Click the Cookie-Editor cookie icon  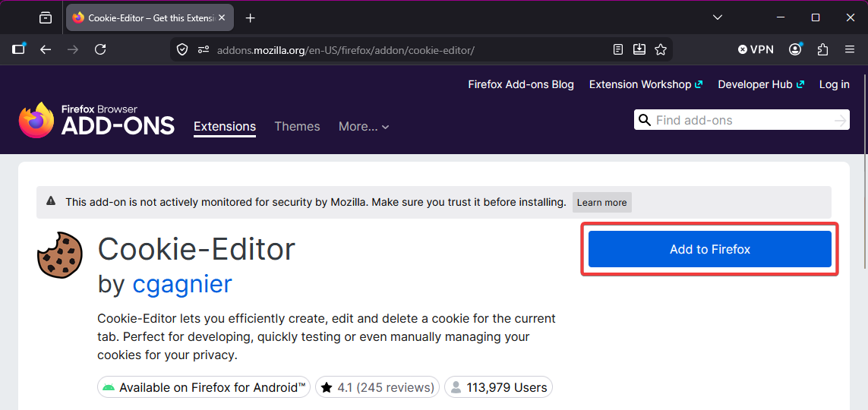coord(60,254)
